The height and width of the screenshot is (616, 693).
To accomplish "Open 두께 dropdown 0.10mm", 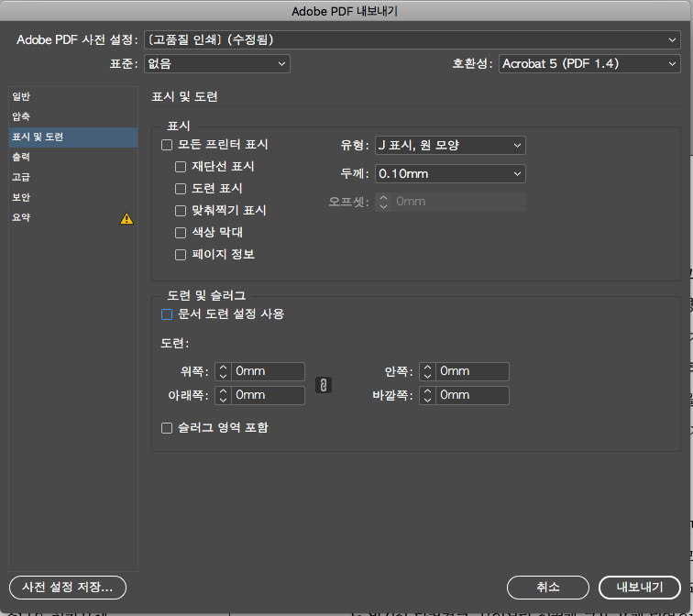I will point(450,173).
